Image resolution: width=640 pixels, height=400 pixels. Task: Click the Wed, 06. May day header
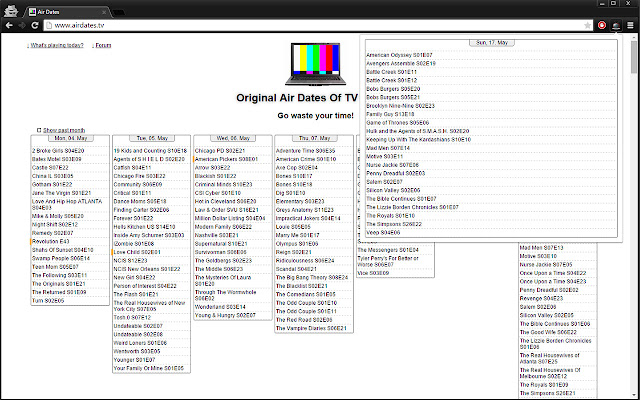pos(233,138)
